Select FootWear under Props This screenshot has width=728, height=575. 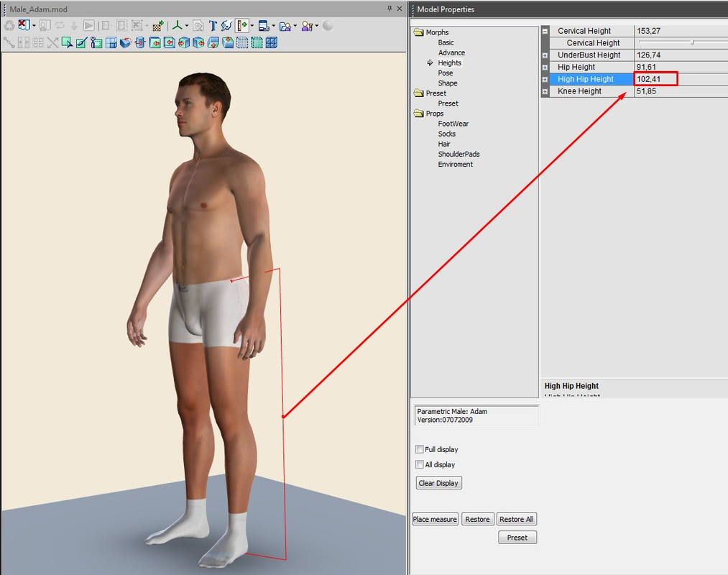pyautogui.click(x=453, y=124)
